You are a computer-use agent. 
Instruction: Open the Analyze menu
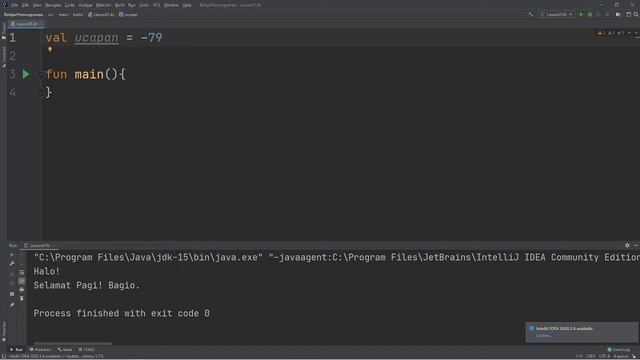click(85, 5)
